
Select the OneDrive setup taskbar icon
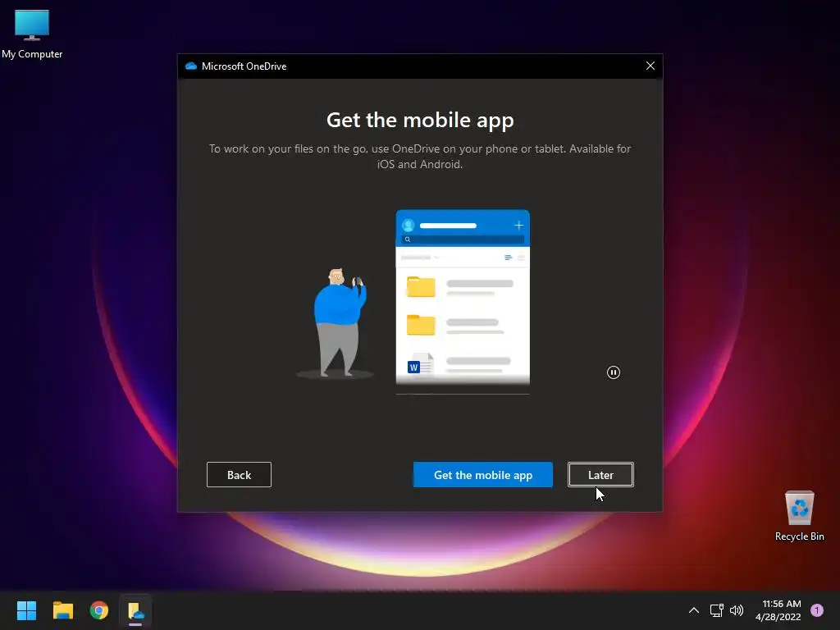135,610
